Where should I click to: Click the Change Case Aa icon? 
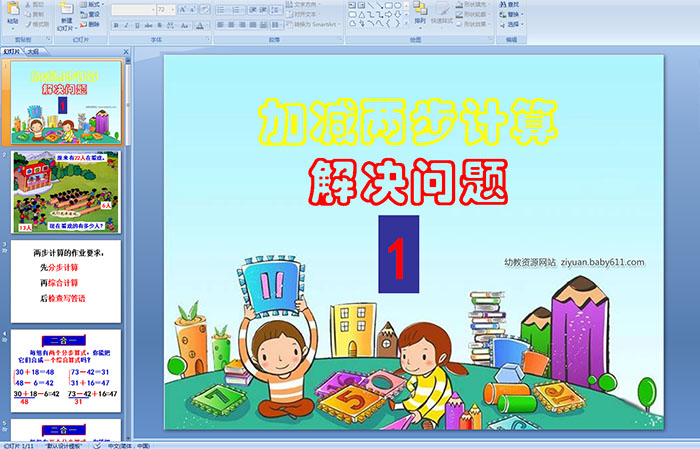click(184, 25)
